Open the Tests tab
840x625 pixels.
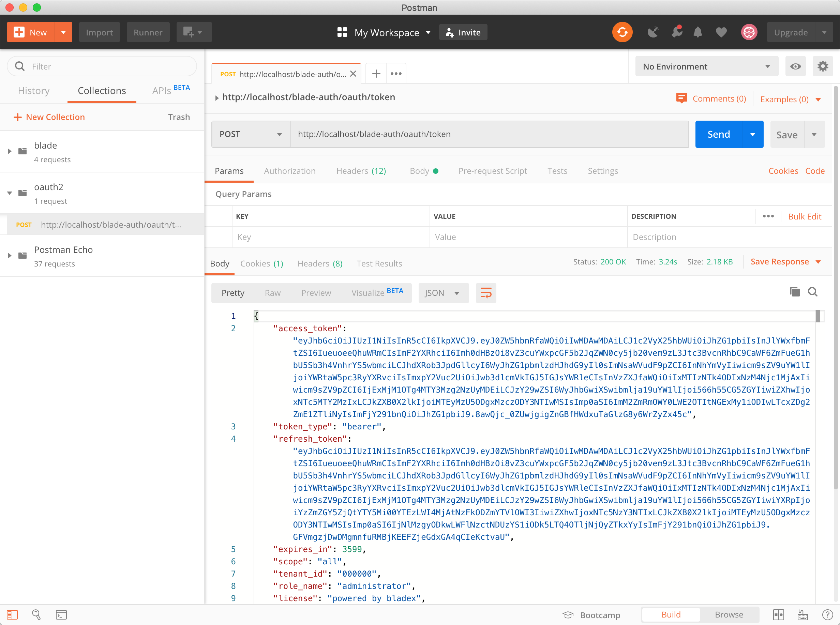click(x=557, y=171)
